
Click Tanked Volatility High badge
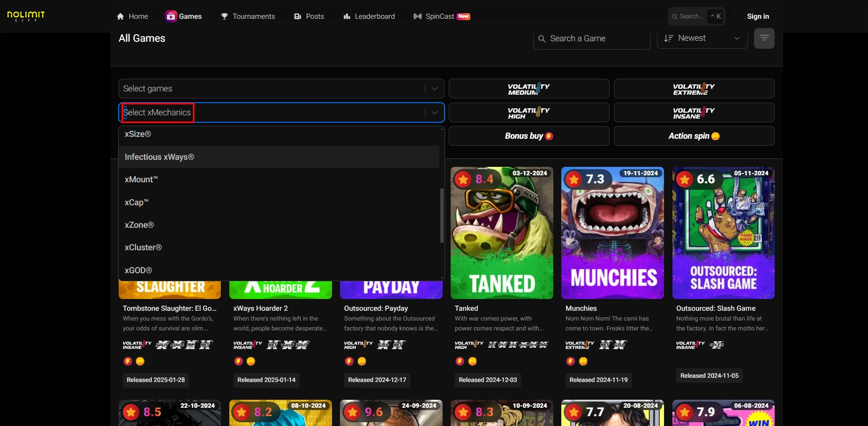469,345
